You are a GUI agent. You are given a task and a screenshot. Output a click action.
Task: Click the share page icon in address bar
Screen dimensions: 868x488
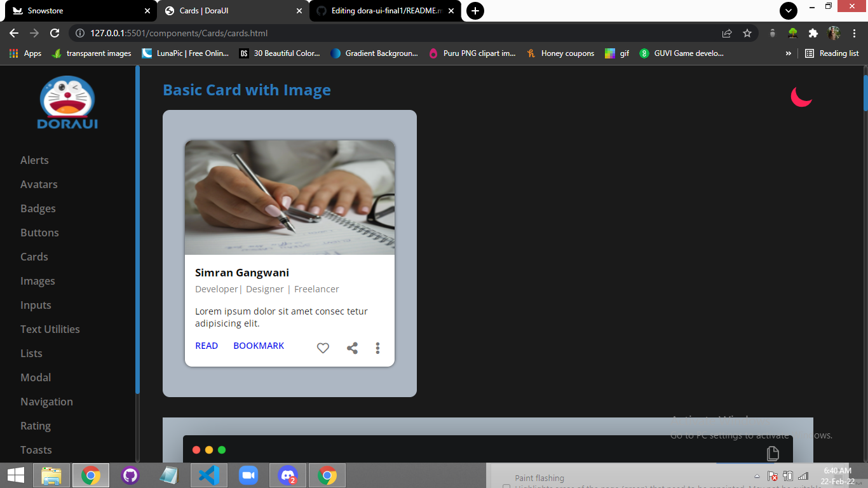(x=727, y=33)
